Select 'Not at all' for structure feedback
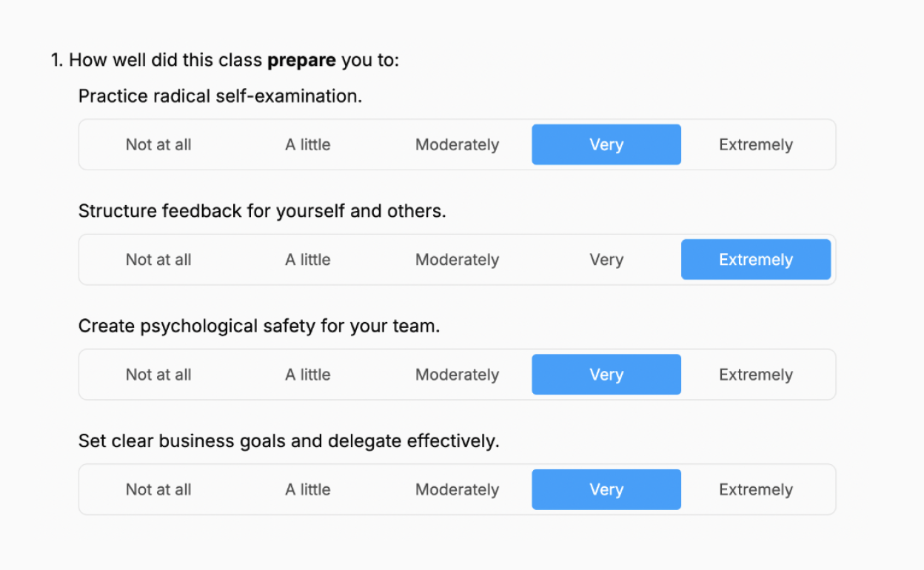 158,260
